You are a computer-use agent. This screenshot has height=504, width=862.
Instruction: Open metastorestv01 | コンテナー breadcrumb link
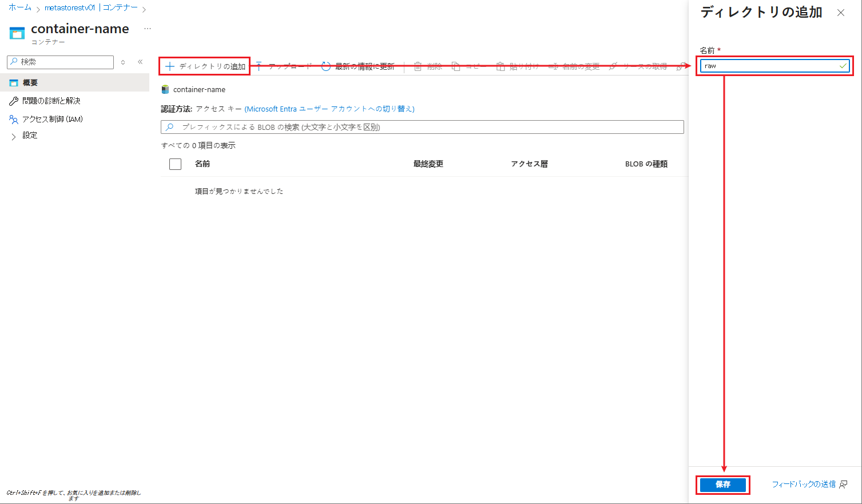pyautogui.click(x=91, y=8)
